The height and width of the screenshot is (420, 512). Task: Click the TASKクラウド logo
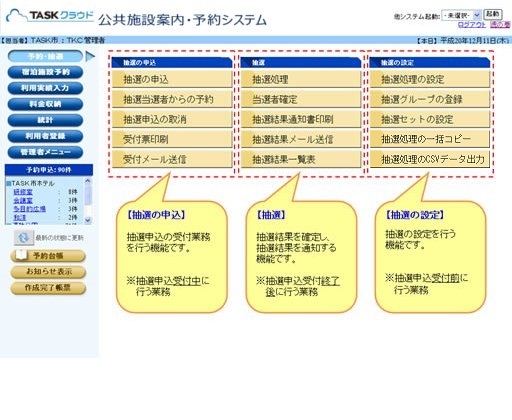(x=50, y=16)
